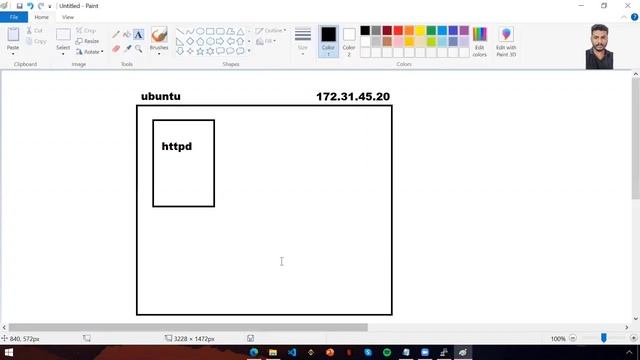The height and width of the screenshot is (360, 640).
Task: Pick the purple palette swatch
Action: pyautogui.click(x=464, y=31)
